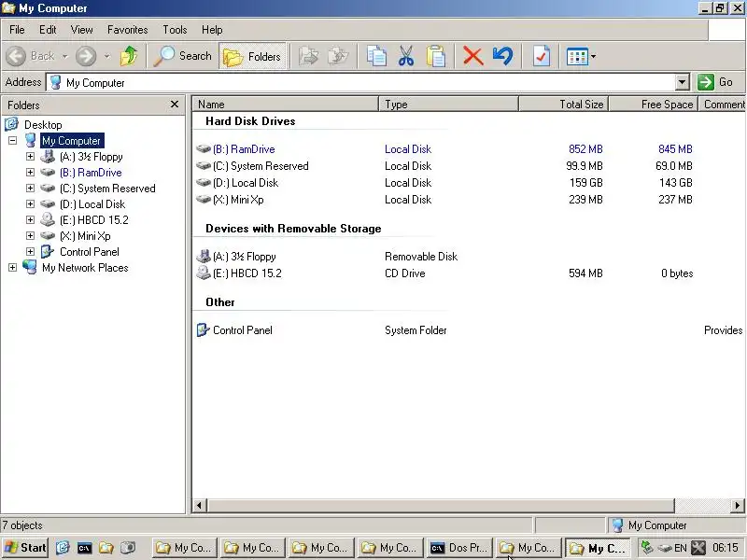Expand the (B:) RamDrive tree node
Image resolution: width=747 pixels, height=560 pixels.
30,172
